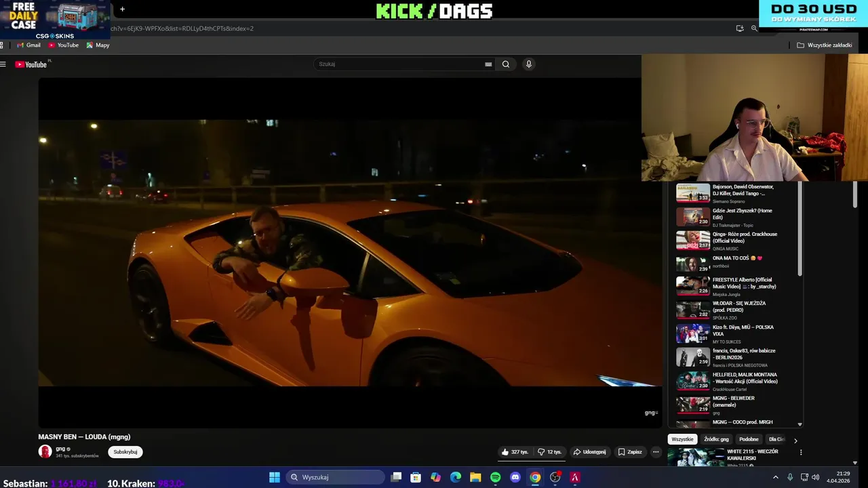The image size is (868, 488).
Task: Select the Źródło: gng filter chip
Action: click(x=716, y=439)
